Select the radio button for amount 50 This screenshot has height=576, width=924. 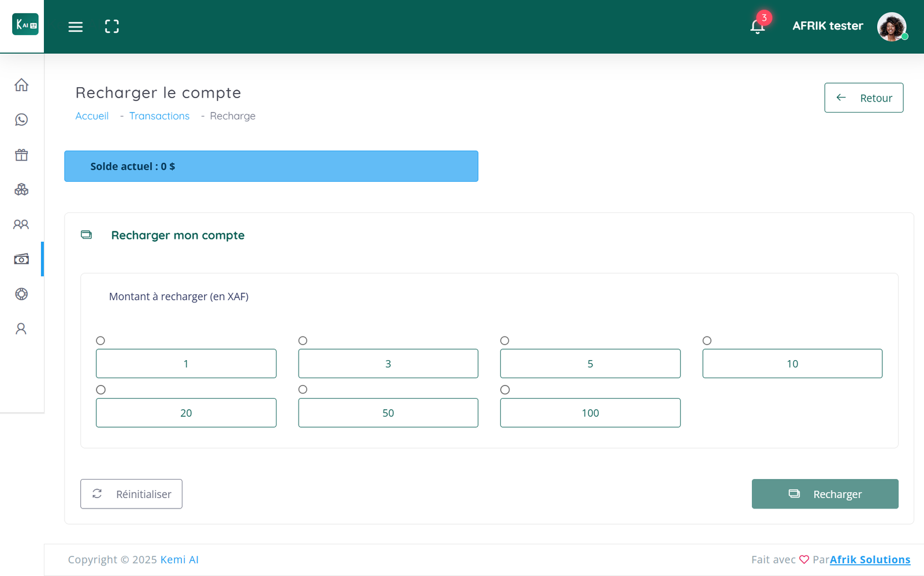pos(303,390)
